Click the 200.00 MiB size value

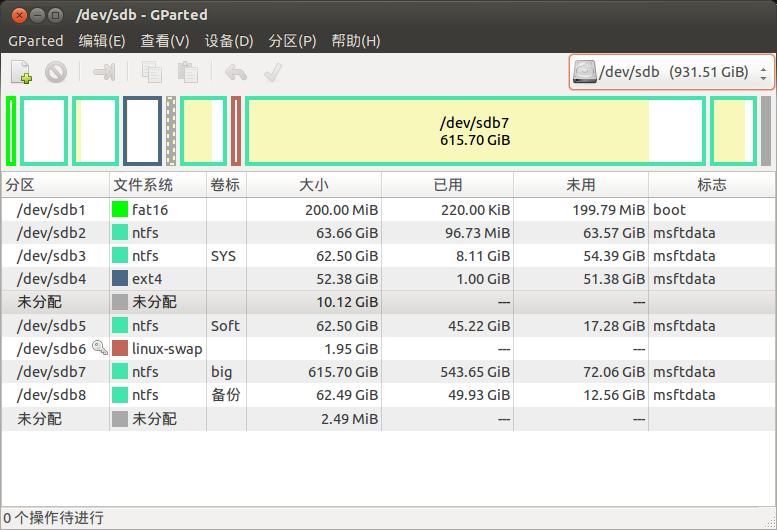pyautogui.click(x=341, y=210)
